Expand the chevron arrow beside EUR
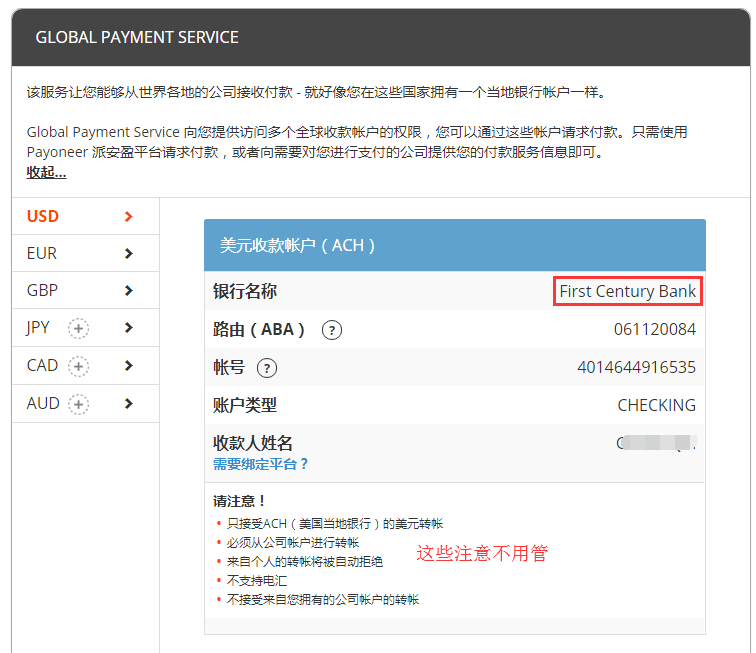Screen dimensions: 756x653 coord(128,254)
